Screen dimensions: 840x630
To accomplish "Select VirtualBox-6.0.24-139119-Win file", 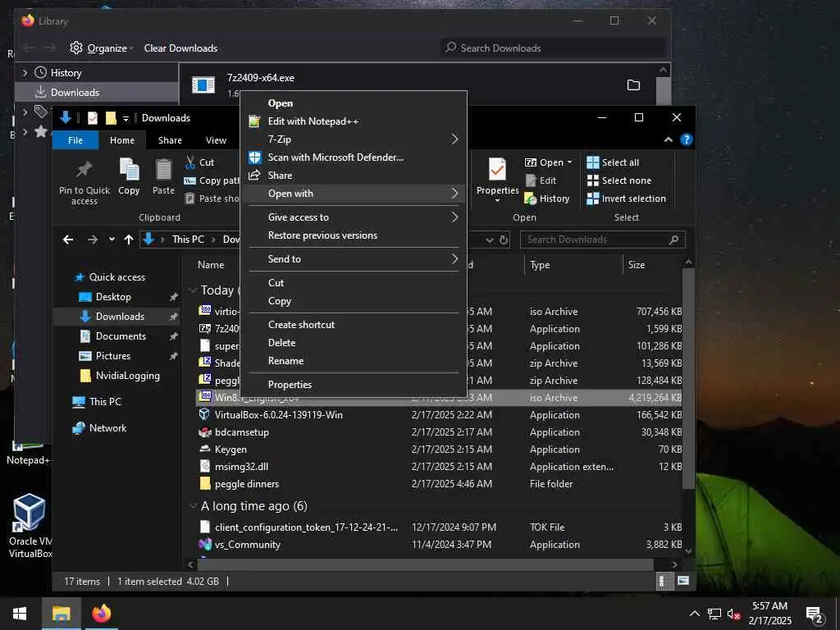I will [279, 415].
